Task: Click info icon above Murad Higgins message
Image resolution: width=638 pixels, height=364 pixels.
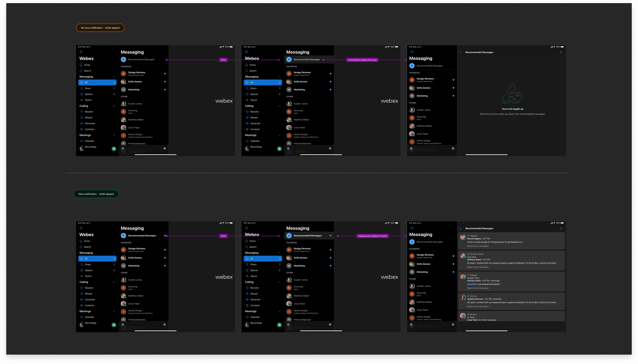Action: tap(561, 228)
